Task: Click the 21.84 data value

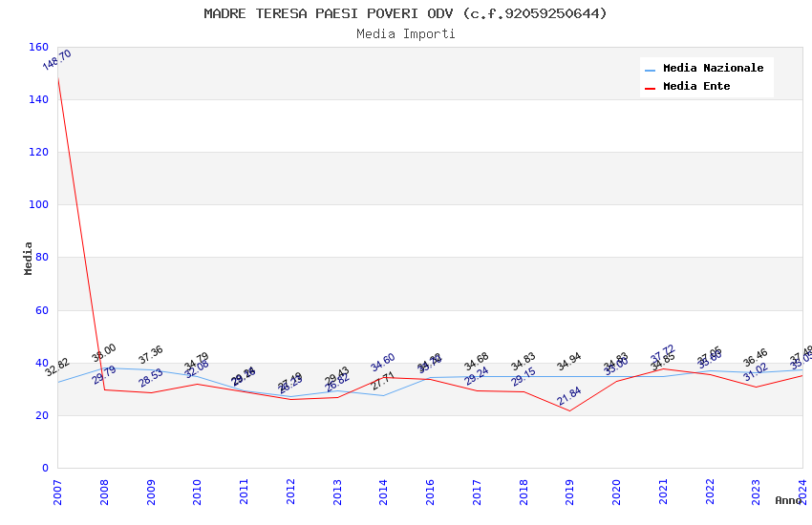Action: [x=569, y=396]
